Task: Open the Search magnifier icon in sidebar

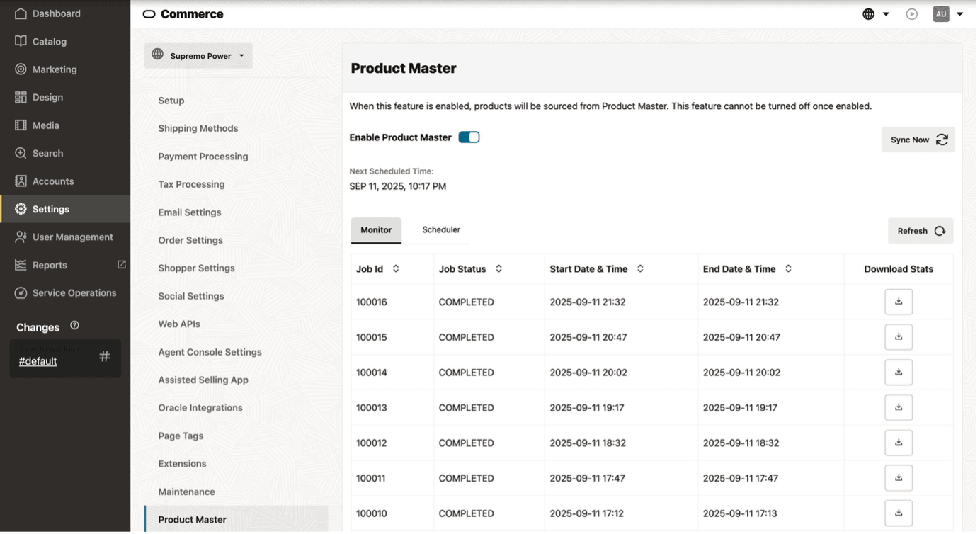Action: [21, 153]
